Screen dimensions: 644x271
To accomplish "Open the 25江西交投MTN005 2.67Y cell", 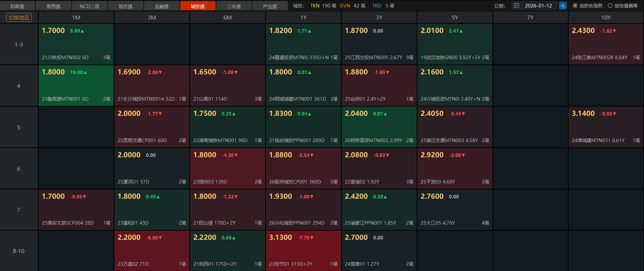I will (379, 44).
